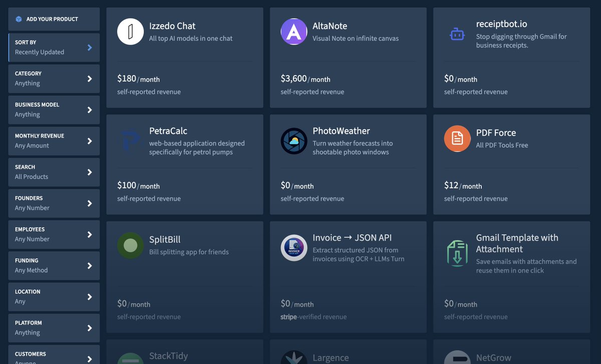This screenshot has width=601, height=364.
Task: Expand the Sort By filter chevron
Action: pos(90,48)
